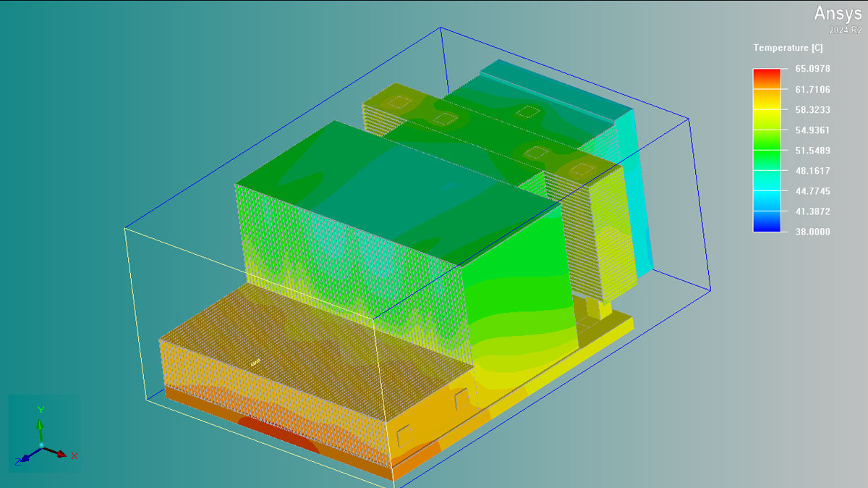Click the blue Z axis arrow on triad
Image resolution: width=868 pixels, height=488 pixels.
point(24,456)
